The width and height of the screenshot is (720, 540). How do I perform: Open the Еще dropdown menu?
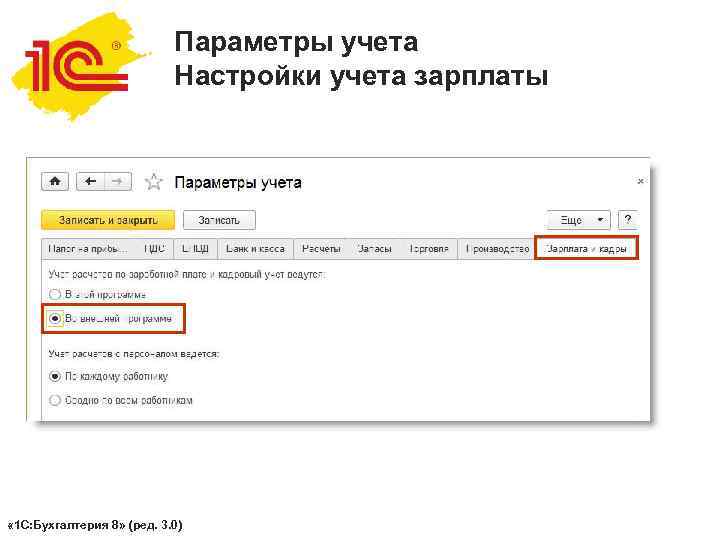point(579,220)
